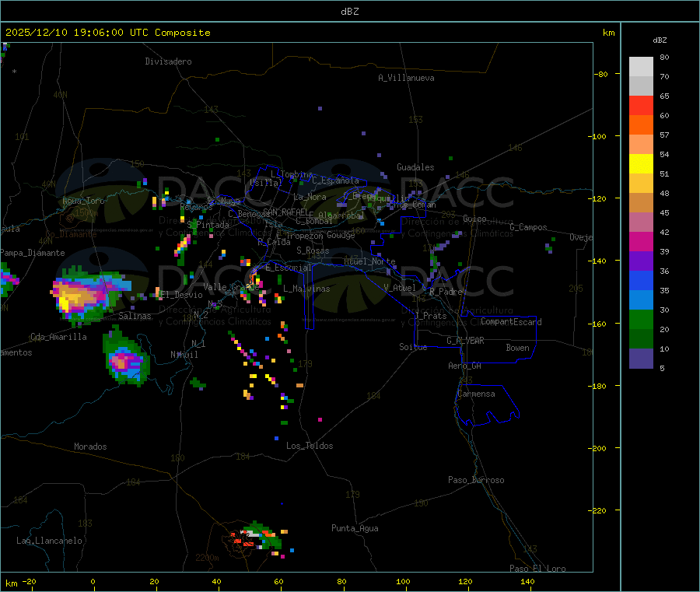Click the G_Campos location label
The image size is (700, 592).
click(x=528, y=227)
